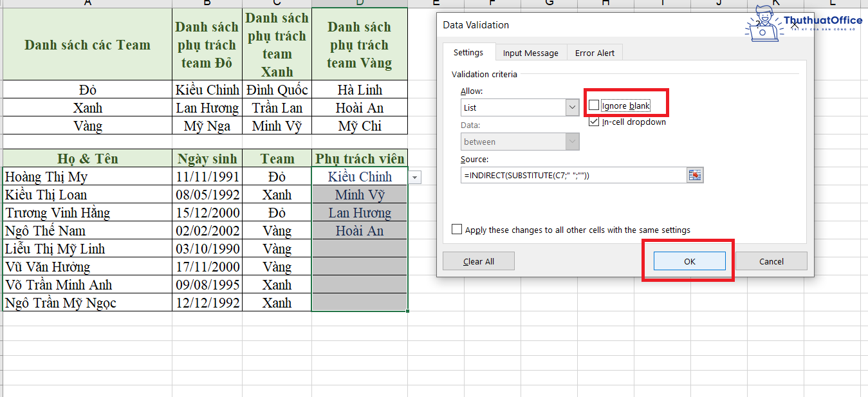Select the Lan Hương cell under team Đỏ list

point(207,107)
